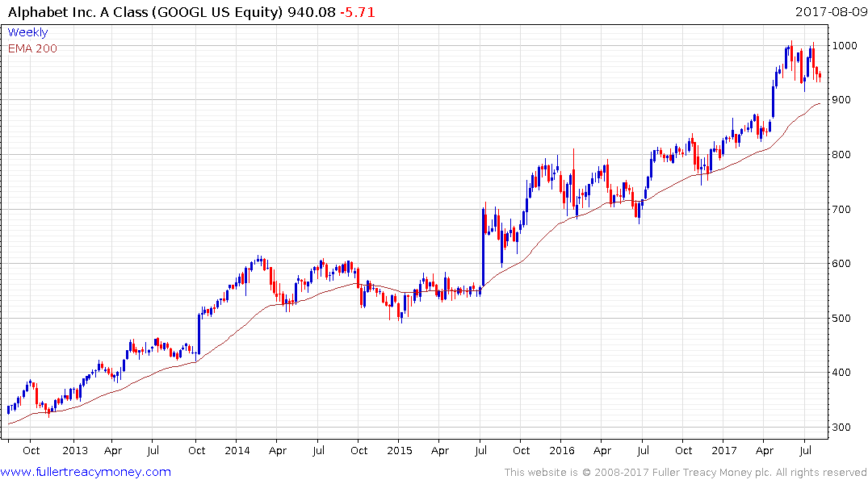Click the 2014 year label on time axis
Image resolution: width=868 pixels, height=484 pixels.
(237, 450)
